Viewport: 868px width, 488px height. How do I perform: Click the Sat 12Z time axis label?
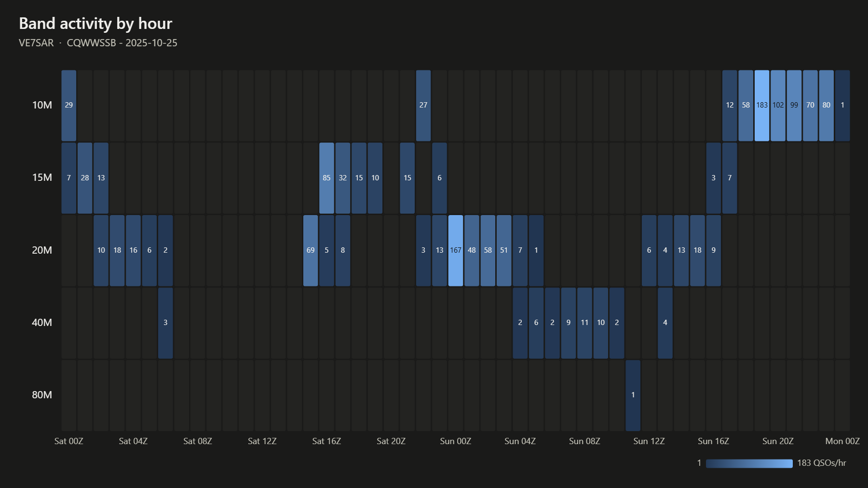click(x=262, y=441)
